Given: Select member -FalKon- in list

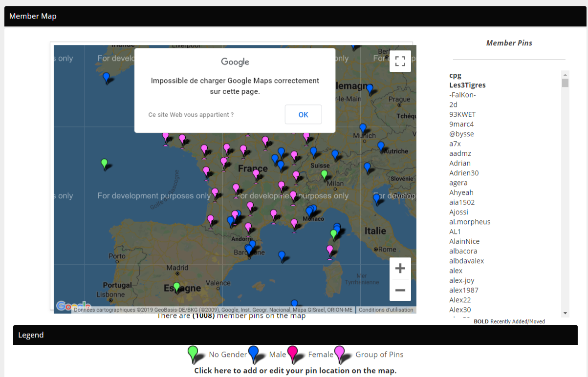Looking at the screenshot, I should click(x=463, y=95).
